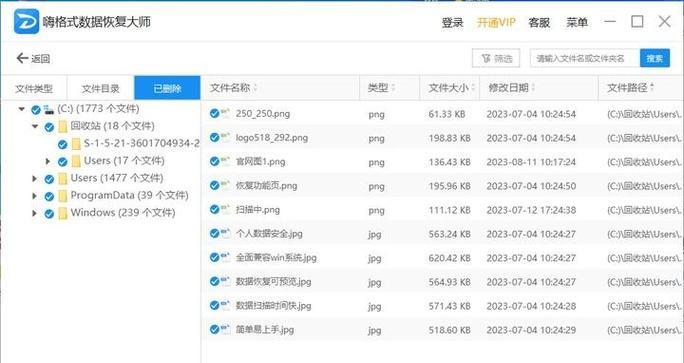Click the 563.24 KB size cell
The height and width of the screenshot is (363, 684).
(x=449, y=234)
